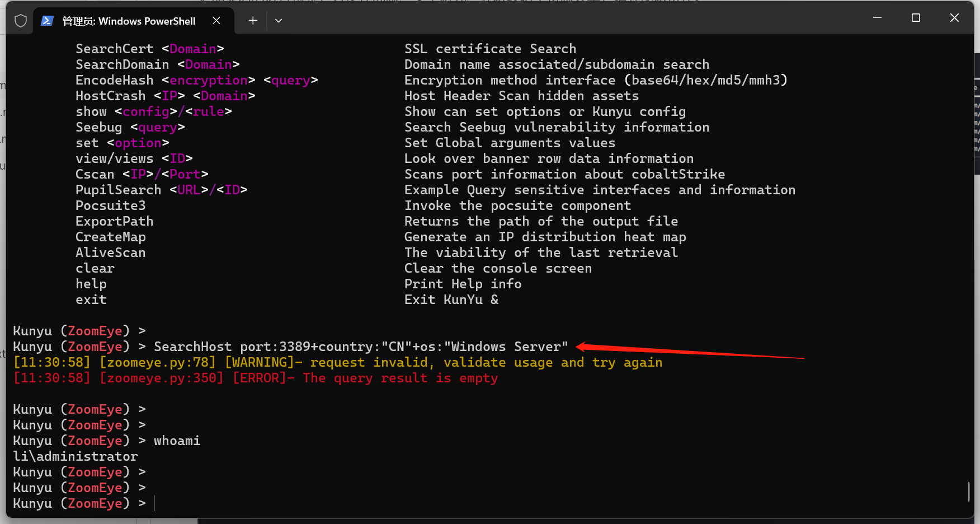The height and width of the screenshot is (524, 980).
Task: Close the Windows PowerShell tab
Action: tap(216, 21)
